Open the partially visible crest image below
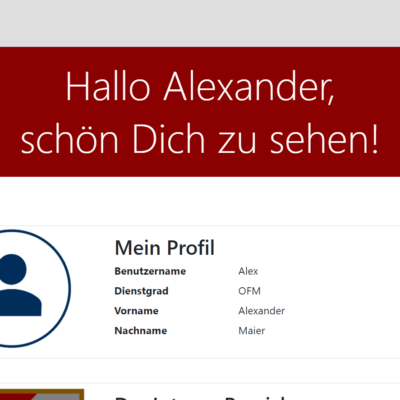Screen dimensions: 400x400 pos(42,394)
